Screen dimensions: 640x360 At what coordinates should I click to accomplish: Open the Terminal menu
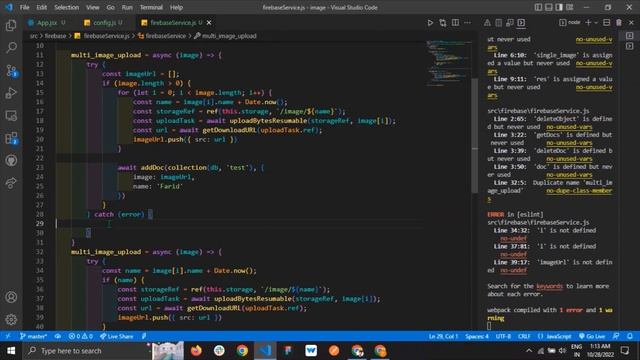coord(151,7)
